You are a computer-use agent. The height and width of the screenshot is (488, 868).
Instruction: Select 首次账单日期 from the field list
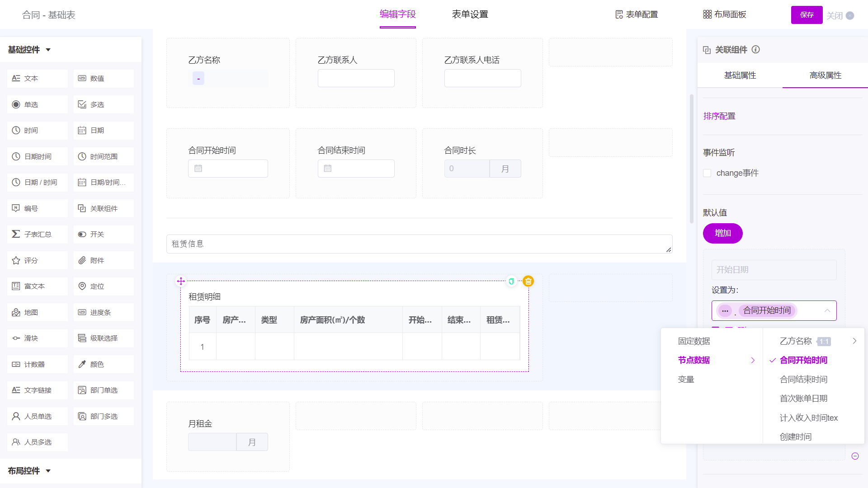(x=804, y=399)
